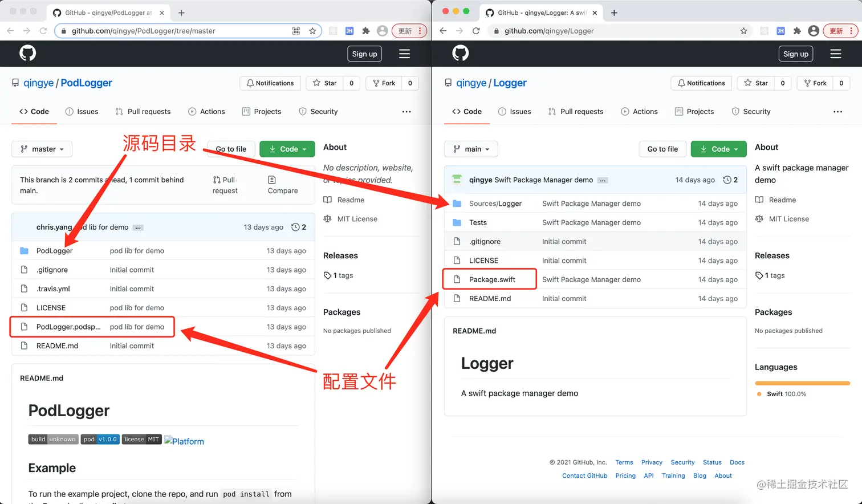
Task: Open Pull requests tab in Logger repo
Action: coord(575,112)
